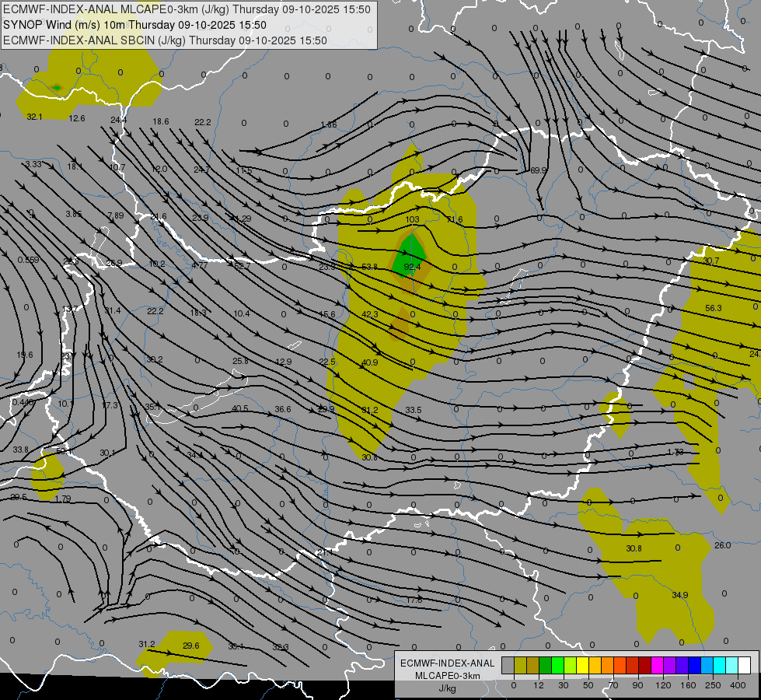Screen dimensions: 761x700
Task: Click the map value 12.9
Action: pos(284,362)
